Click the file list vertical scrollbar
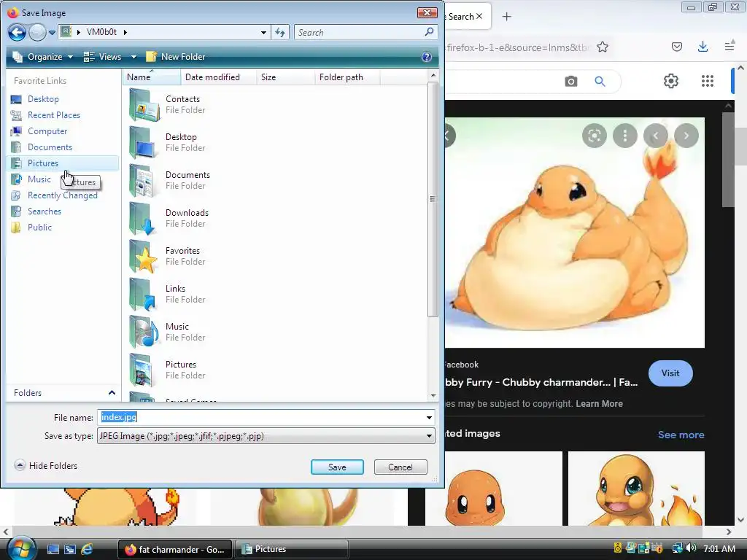Viewport: 747px width, 560px height. 433,199
